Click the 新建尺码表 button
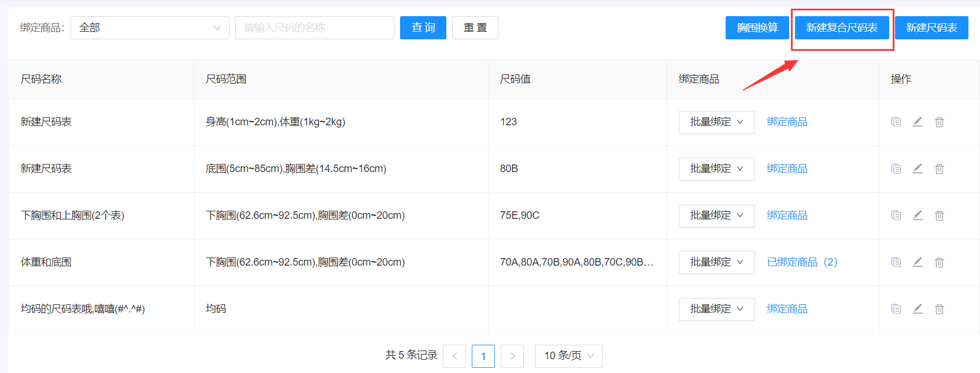This screenshot has height=373, width=980. tap(931, 28)
